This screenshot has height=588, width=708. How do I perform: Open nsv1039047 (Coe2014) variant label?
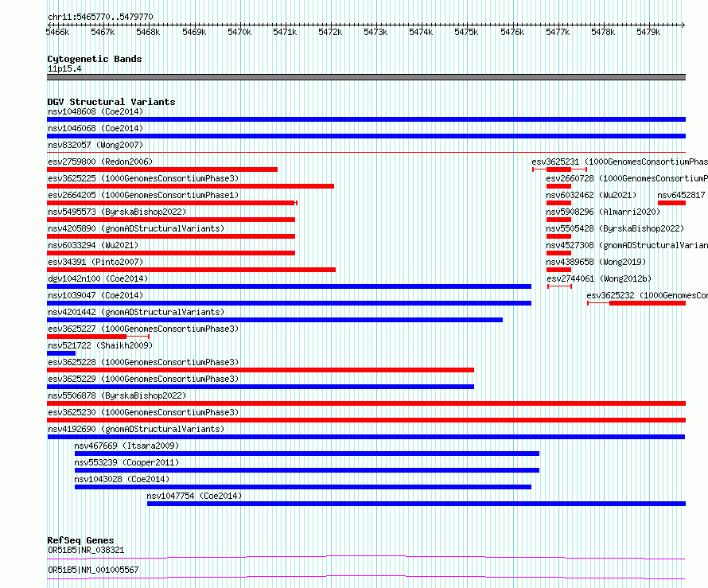[x=95, y=295]
